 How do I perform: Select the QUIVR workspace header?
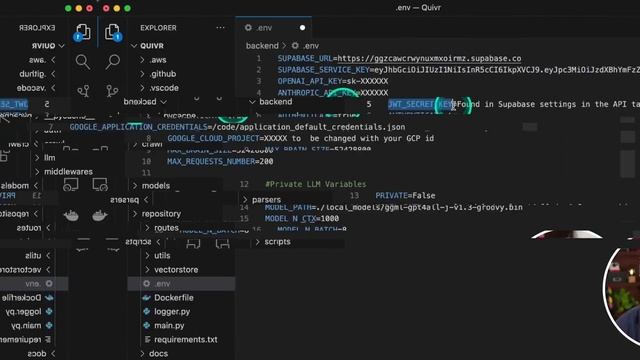click(152, 46)
